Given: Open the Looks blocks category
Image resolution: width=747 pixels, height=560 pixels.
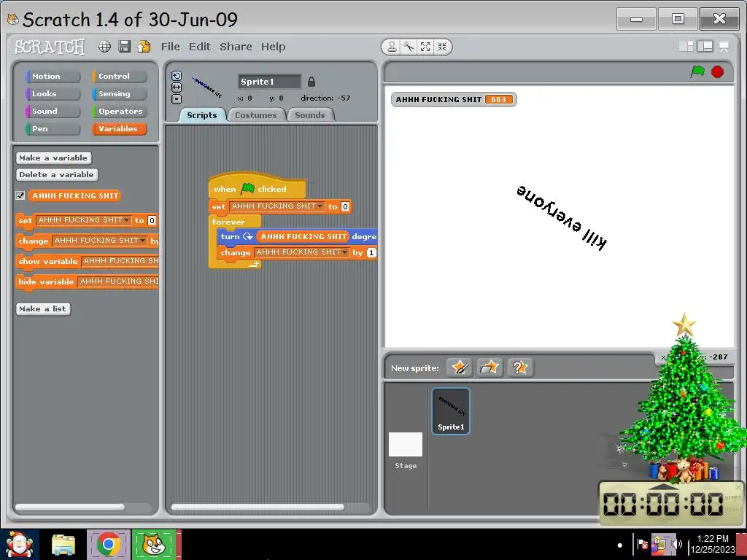Looking at the screenshot, I should [53, 94].
